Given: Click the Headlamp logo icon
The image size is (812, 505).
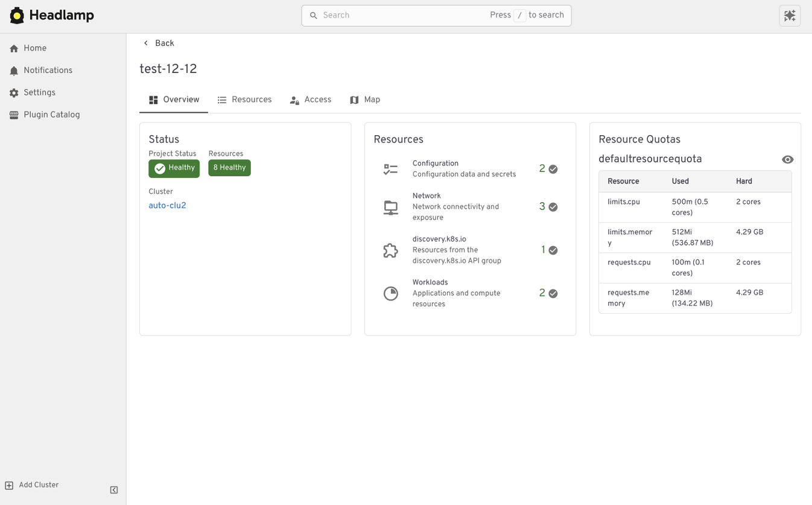Looking at the screenshot, I should (16, 15).
